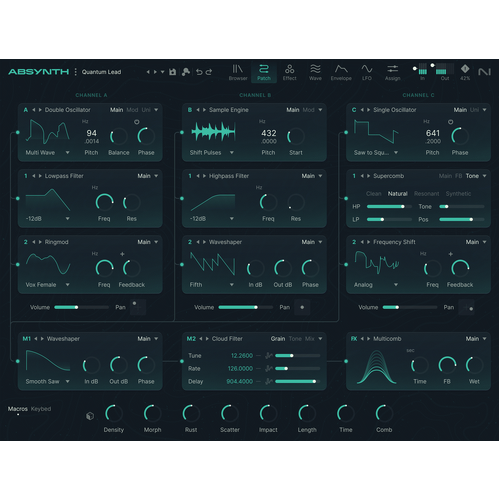Click previous module arrow on Sample Engine
500x500 pixels.
(198, 110)
